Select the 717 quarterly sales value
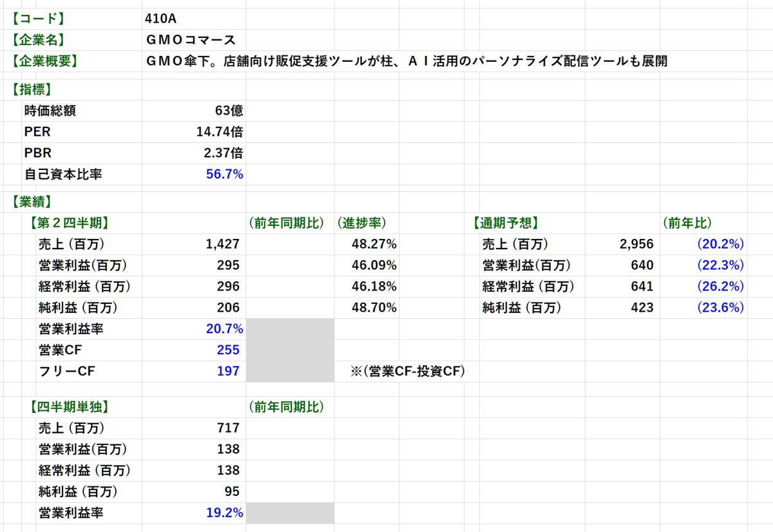This screenshot has width=773, height=532. (x=229, y=428)
